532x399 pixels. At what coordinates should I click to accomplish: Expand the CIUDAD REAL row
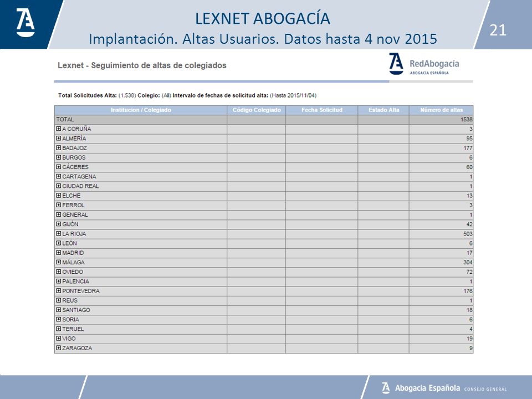coord(59,186)
